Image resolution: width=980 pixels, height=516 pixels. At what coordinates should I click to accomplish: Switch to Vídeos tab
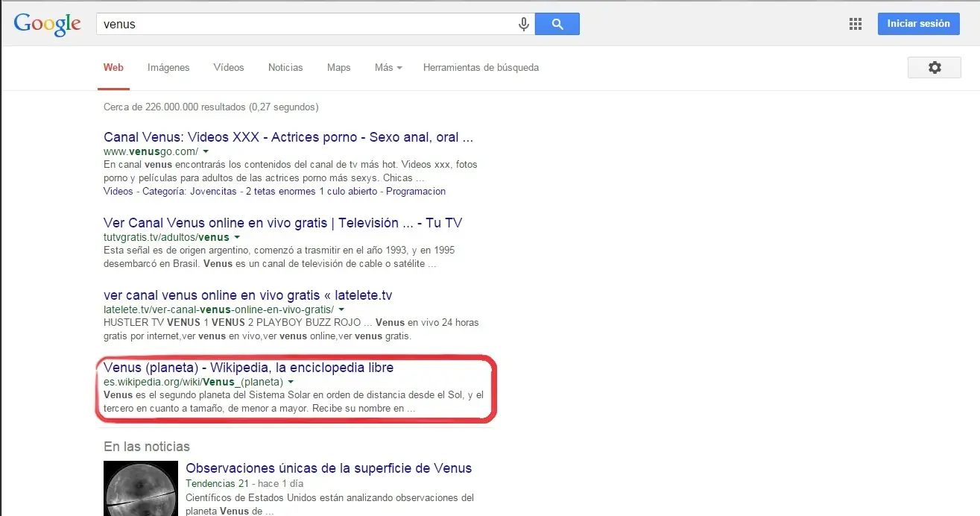click(229, 67)
